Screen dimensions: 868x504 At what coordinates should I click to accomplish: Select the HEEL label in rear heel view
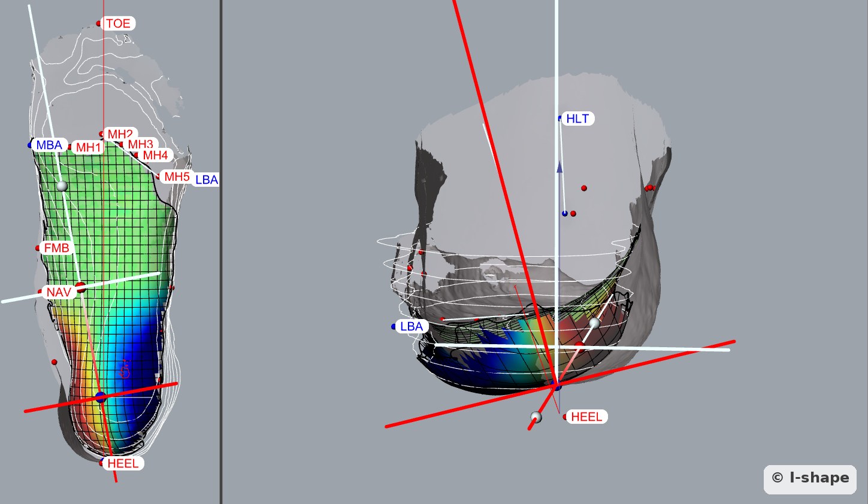pos(586,417)
